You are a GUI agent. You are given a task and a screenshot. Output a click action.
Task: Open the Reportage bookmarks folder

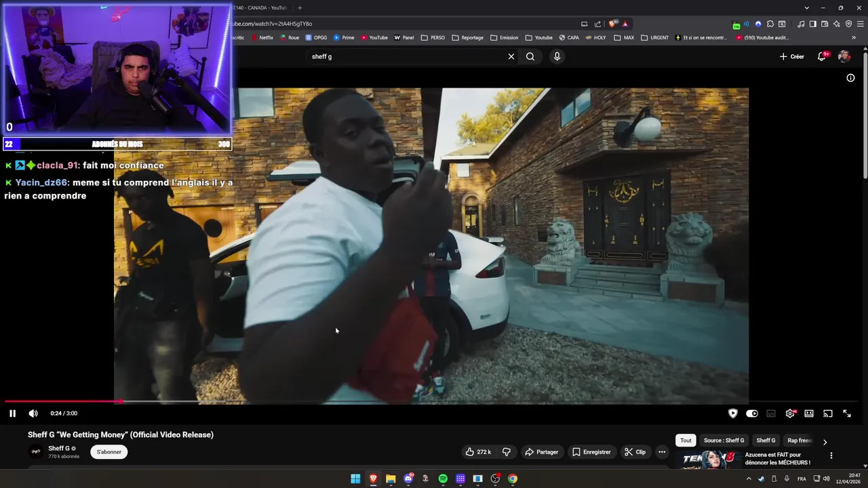(468, 38)
